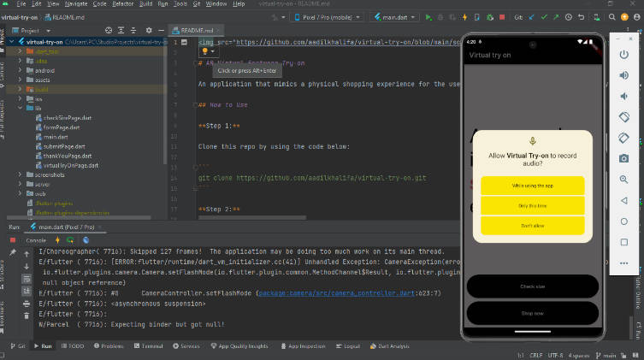Hide the Project panel with minus icon

[x=161, y=31]
